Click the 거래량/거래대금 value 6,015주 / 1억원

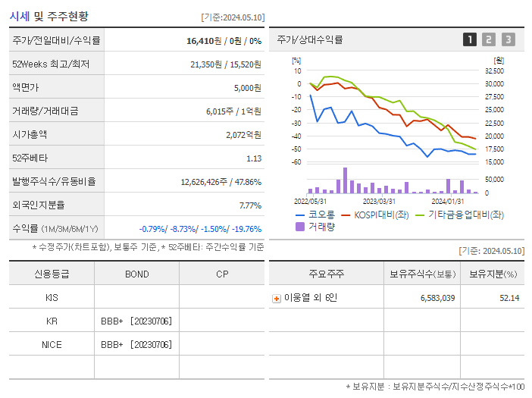[x=233, y=111]
